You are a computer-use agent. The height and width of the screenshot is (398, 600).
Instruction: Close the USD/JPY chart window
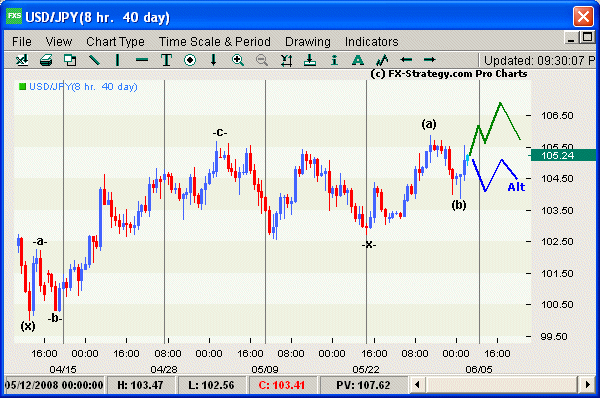[x=583, y=17]
